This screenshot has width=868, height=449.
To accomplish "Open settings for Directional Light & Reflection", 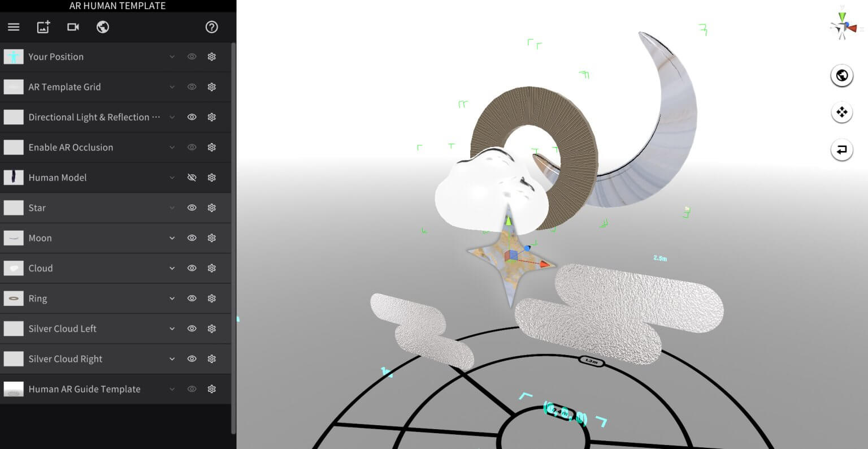I will (x=211, y=117).
